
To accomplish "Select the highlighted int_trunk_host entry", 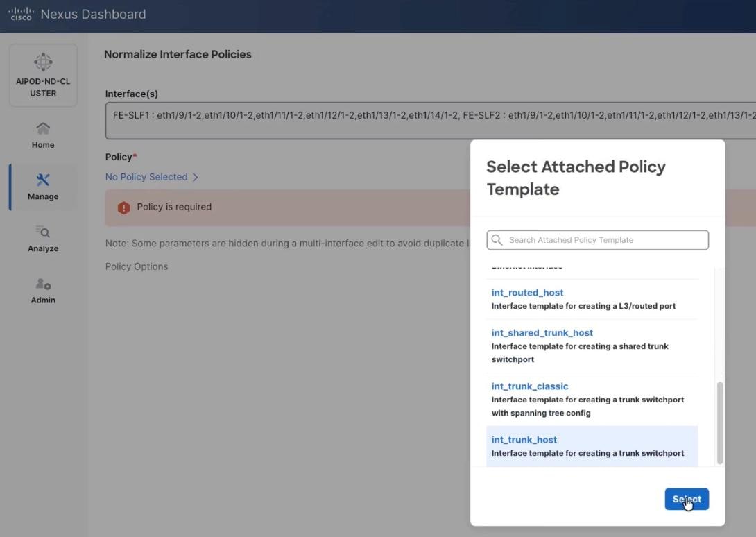I will pyautogui.click(x=524, y=439).
